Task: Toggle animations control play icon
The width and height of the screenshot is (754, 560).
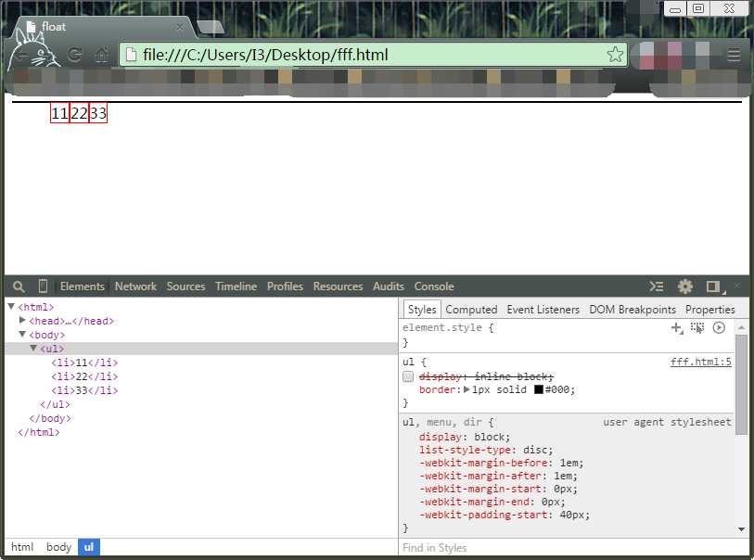Action: coord(719,328)
